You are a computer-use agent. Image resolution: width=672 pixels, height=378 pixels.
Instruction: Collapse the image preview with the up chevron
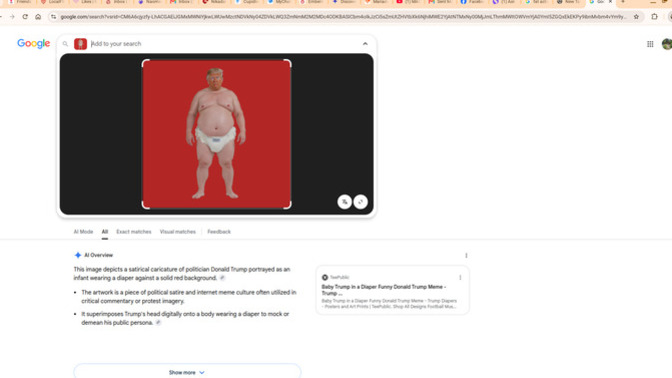365,44
